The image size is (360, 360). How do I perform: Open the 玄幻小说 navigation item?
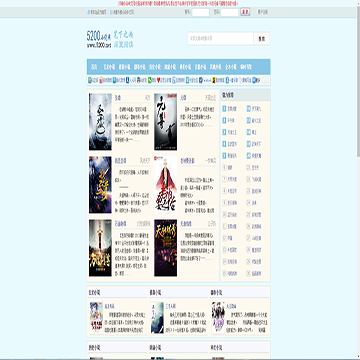[109, 67]
